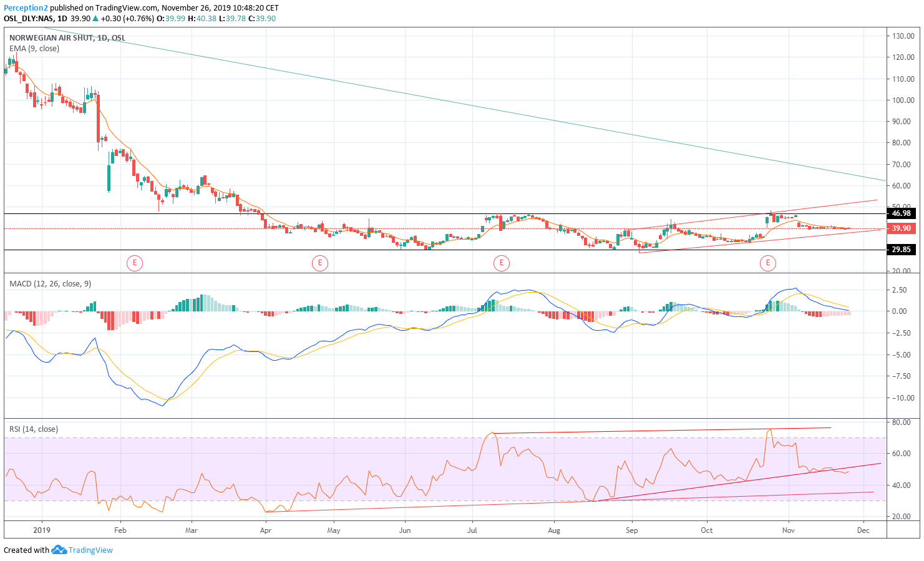The image size is (924, 561).
Task: Click the Aug time axis label
Action: click(554, 530)
